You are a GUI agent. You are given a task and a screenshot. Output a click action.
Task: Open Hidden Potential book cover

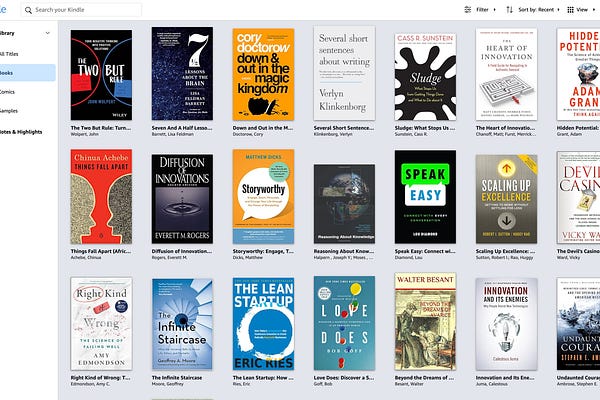click(x=579, y=74)
